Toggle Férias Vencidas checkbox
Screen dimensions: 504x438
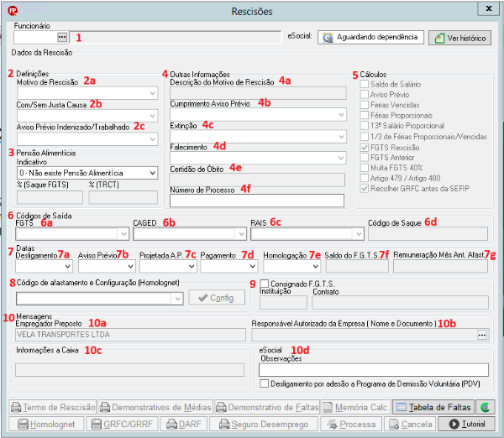(x=365, y=105)
